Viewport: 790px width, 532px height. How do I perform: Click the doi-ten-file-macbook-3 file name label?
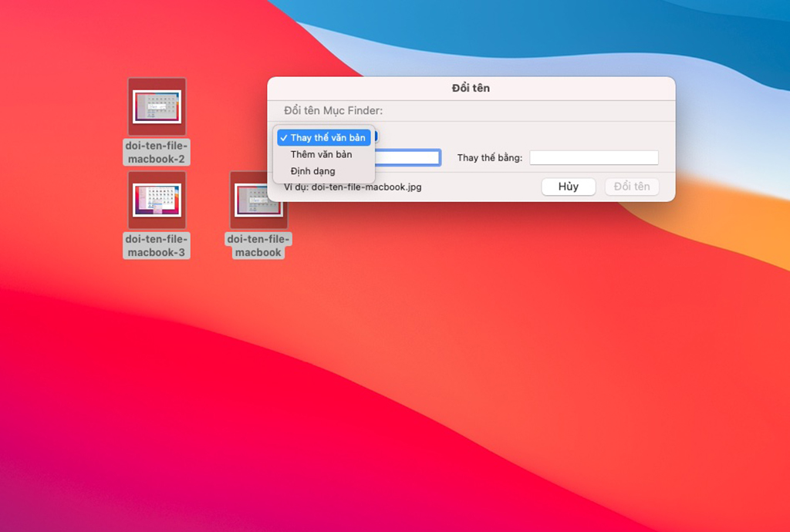click(x=156, y=246)
